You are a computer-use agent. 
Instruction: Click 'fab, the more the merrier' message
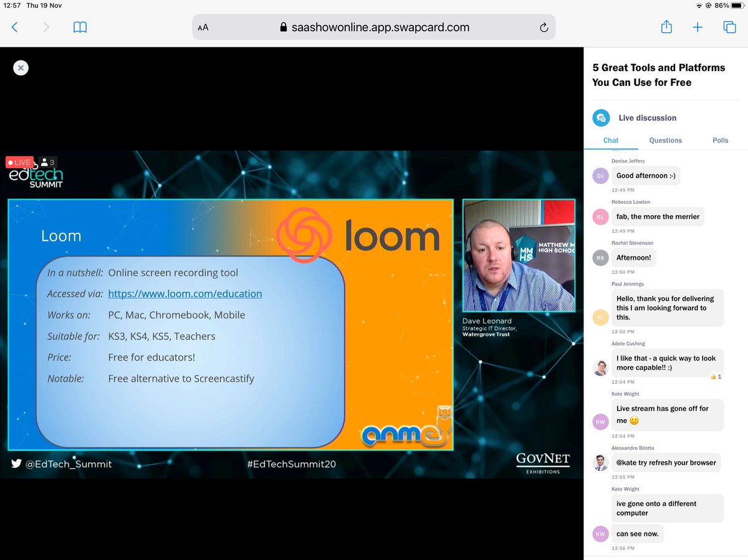point(658,217)
